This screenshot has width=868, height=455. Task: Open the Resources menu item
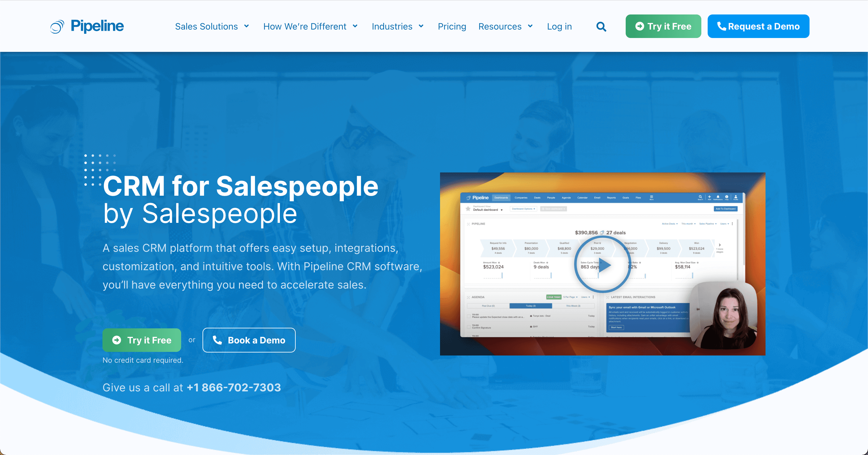coord(504,26)
